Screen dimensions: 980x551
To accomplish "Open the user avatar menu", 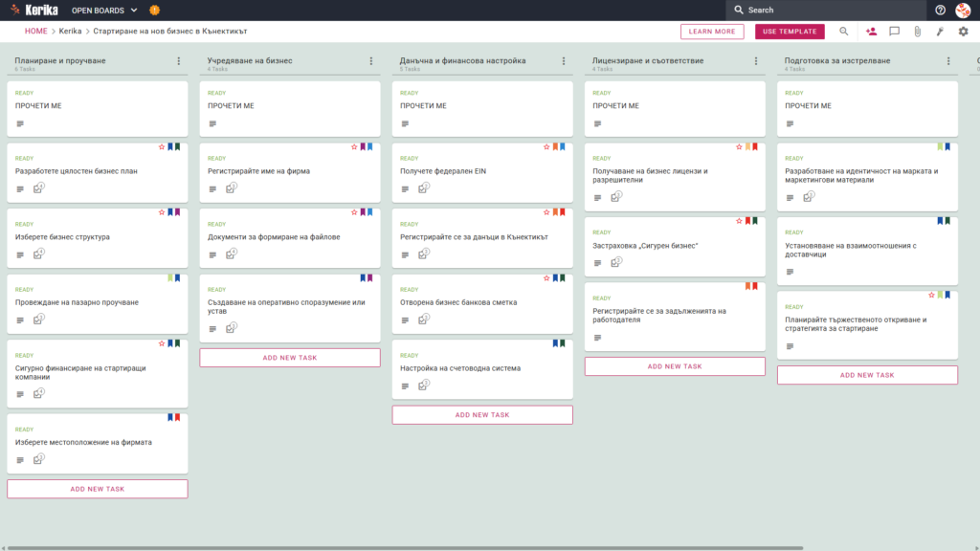I will pos(963,10).
